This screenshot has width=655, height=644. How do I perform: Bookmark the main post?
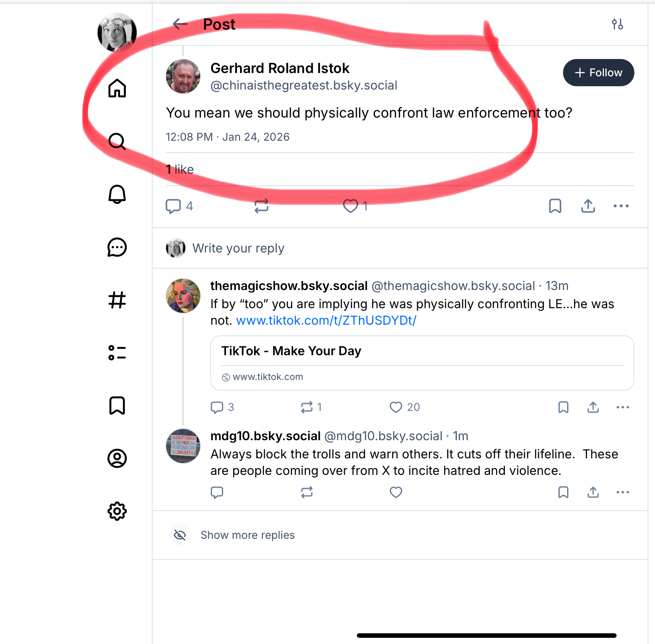(555, 206)
